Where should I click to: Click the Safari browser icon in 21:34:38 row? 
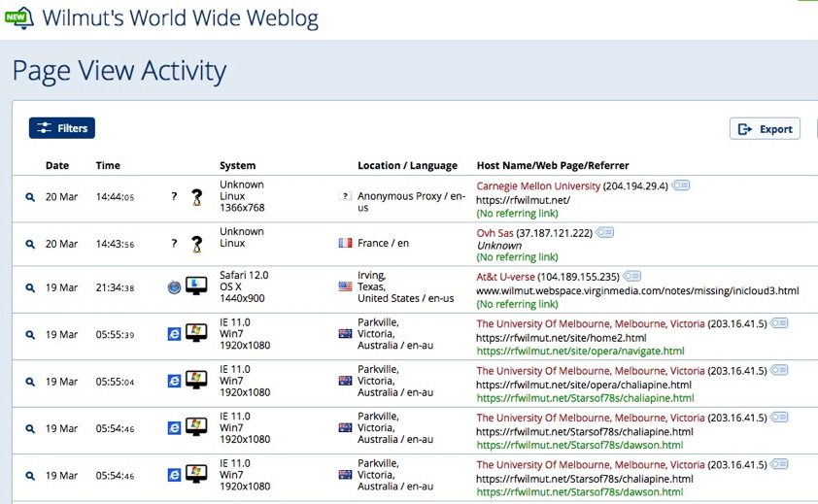[x=174, y=286]
